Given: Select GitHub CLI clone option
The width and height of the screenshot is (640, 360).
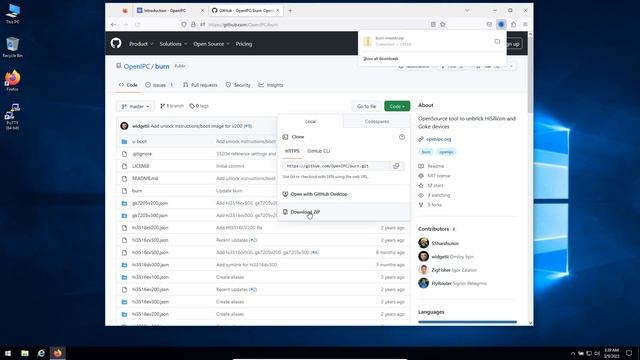Looking at the screenshot, I should pyautogui.click(x=318, y=151).
